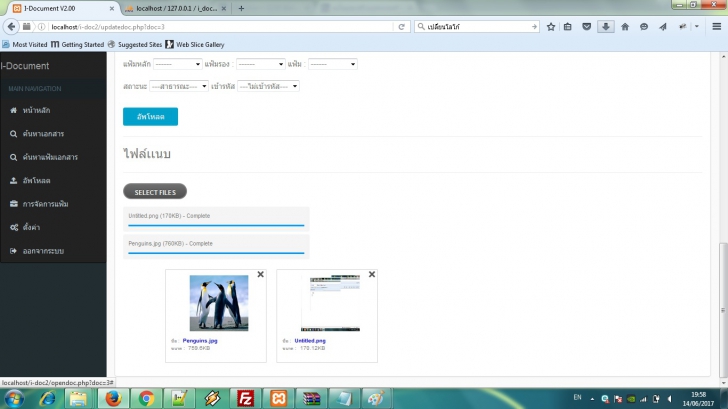Open Chrome from the taskbar

click(146, 399)
